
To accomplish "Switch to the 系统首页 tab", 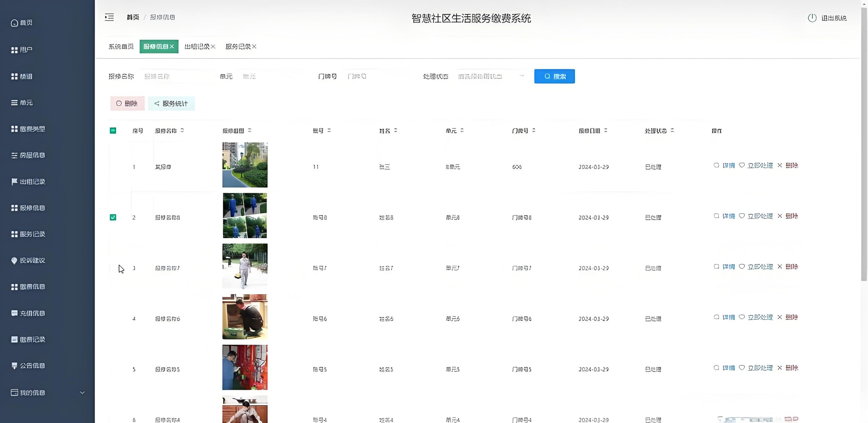I will 121,46.
